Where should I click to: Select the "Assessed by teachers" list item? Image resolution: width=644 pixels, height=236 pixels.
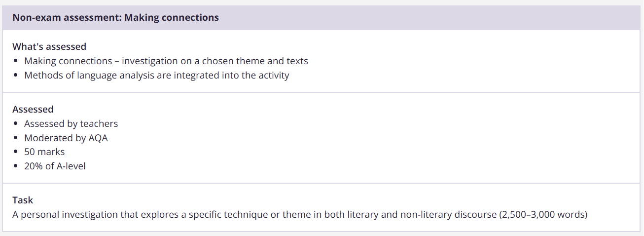[x=71, y=123]
